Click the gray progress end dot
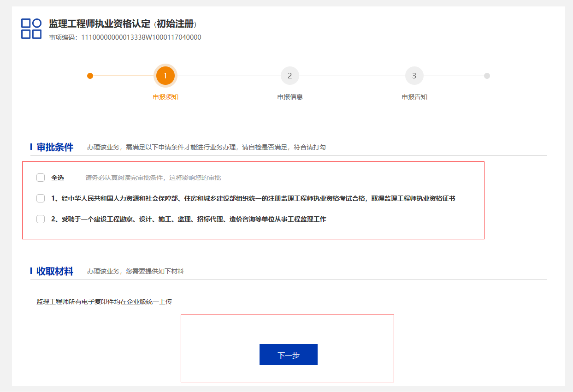This screenshot has height=392, width=573. click(x=487, y=76)
